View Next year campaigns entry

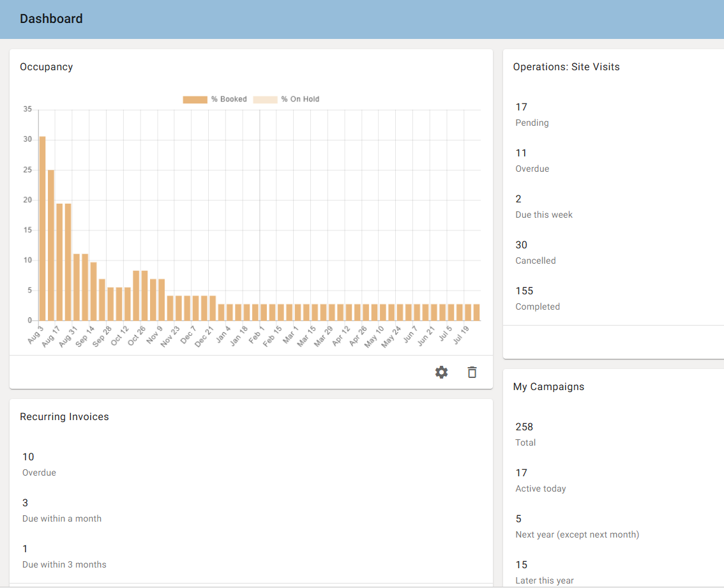tap(577, 526)
